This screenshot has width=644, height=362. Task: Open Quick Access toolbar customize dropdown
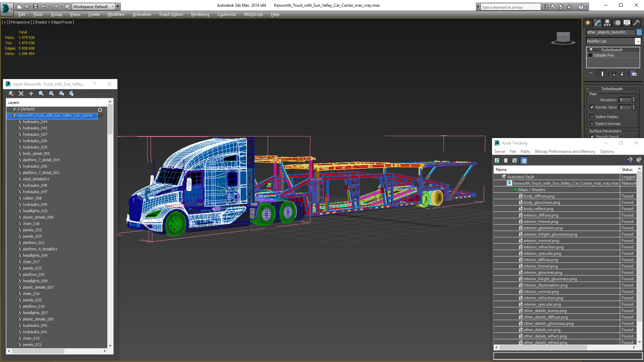[118, 6]
